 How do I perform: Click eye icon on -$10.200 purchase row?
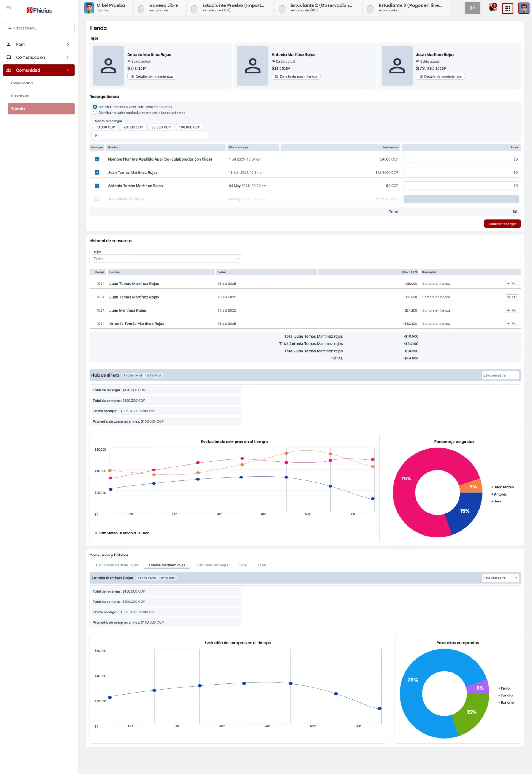click(509, 324)
